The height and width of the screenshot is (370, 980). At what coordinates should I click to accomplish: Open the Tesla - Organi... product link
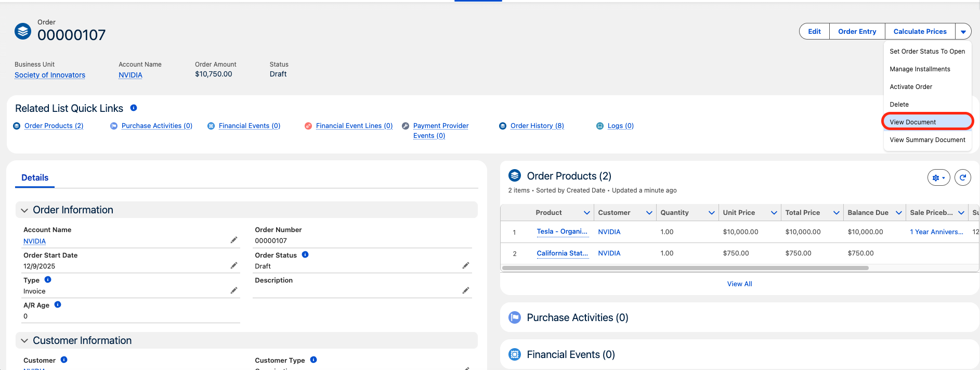[x=562, y=232]
